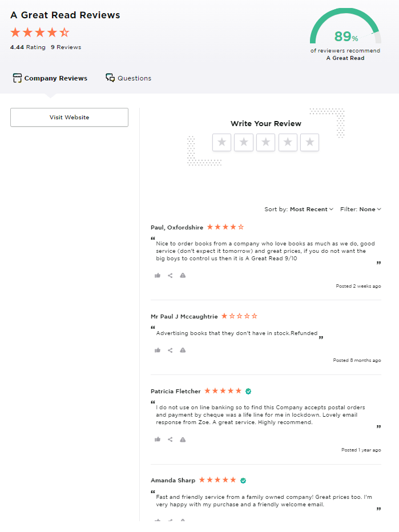Click Patricia Fletcher's verified badge

coord(248,391)
